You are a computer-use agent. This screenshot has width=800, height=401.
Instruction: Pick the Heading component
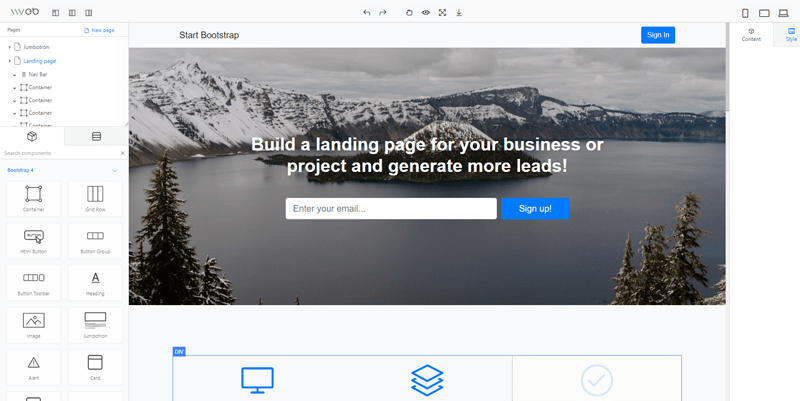(x=95, y=283)
